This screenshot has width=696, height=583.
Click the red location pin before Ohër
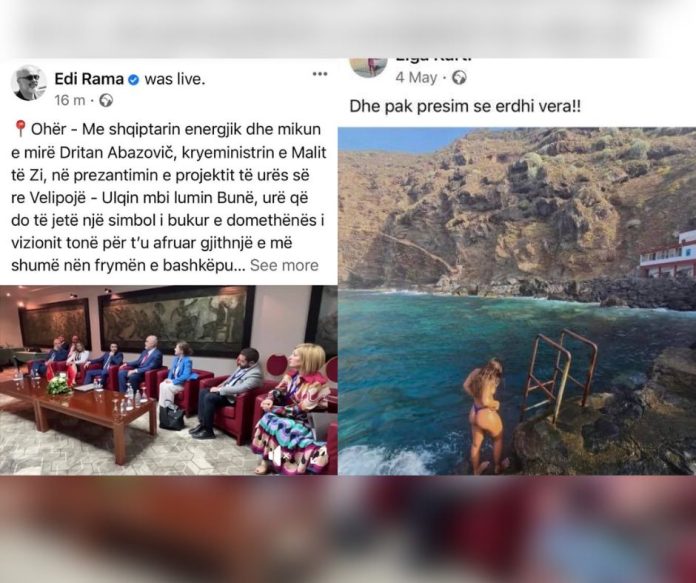pos(20,129)
